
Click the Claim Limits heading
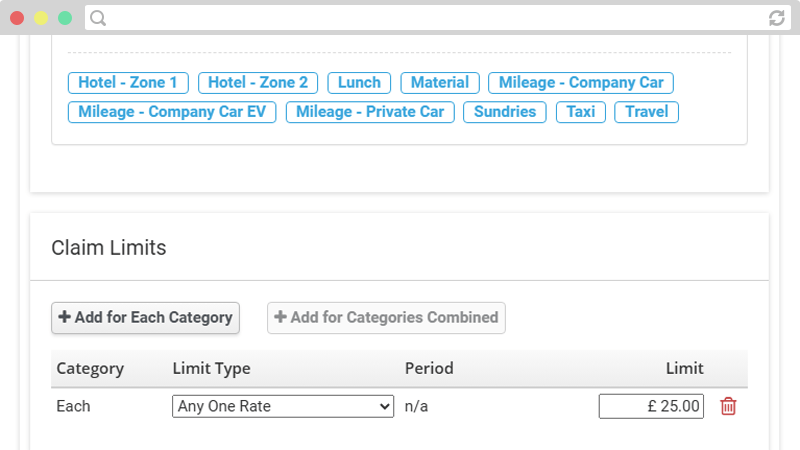pos(109,247)
